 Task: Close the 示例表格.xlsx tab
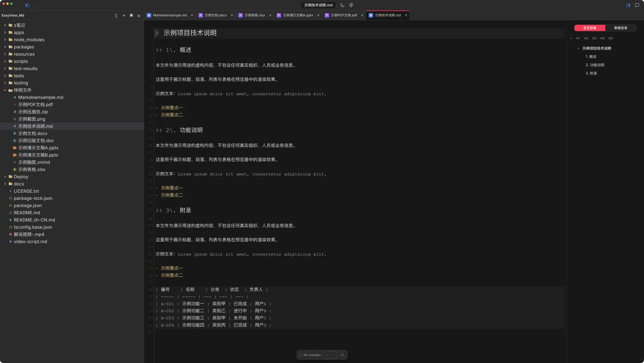pyautogui.click(x=270, y=15)
